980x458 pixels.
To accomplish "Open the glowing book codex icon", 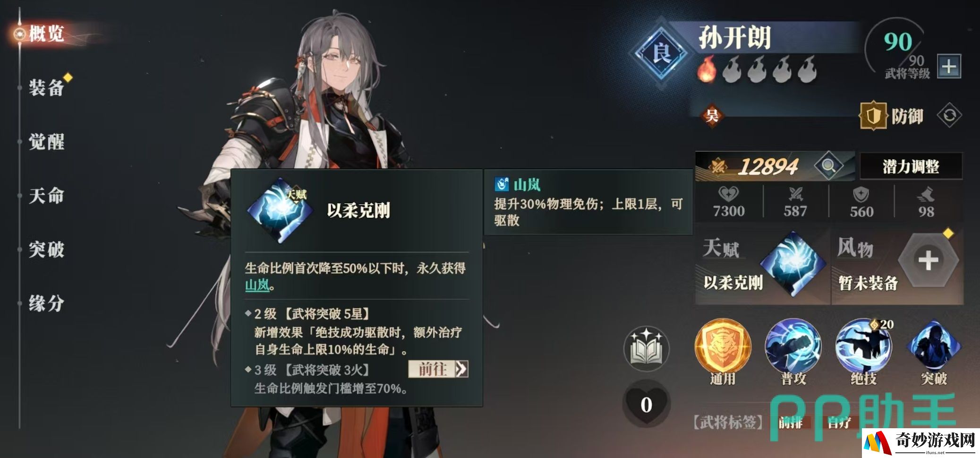I will [x=647, y=349].
